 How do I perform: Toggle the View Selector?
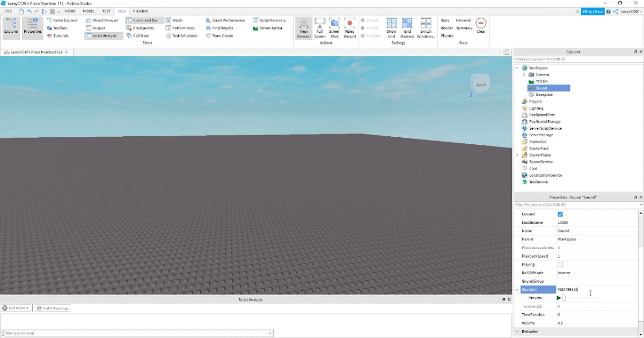click(x=304, y=28)
